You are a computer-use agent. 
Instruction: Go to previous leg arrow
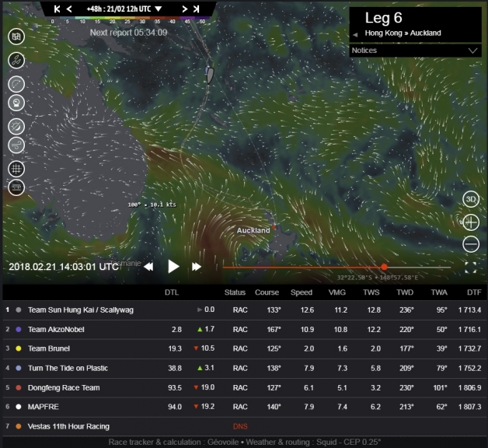355,34
